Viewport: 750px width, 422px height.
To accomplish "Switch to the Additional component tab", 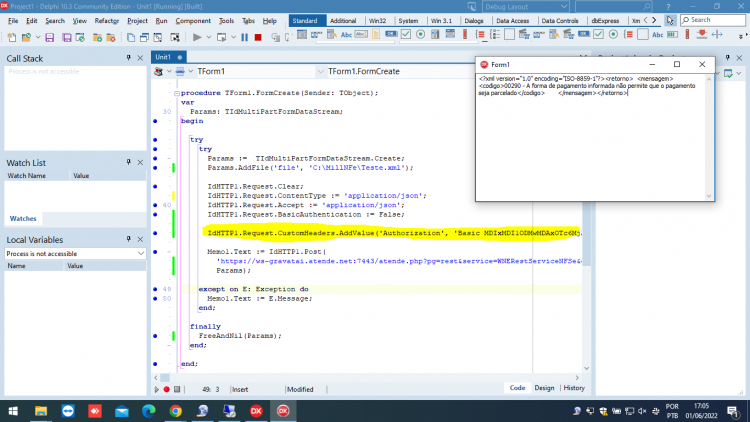I will point(343,21).
